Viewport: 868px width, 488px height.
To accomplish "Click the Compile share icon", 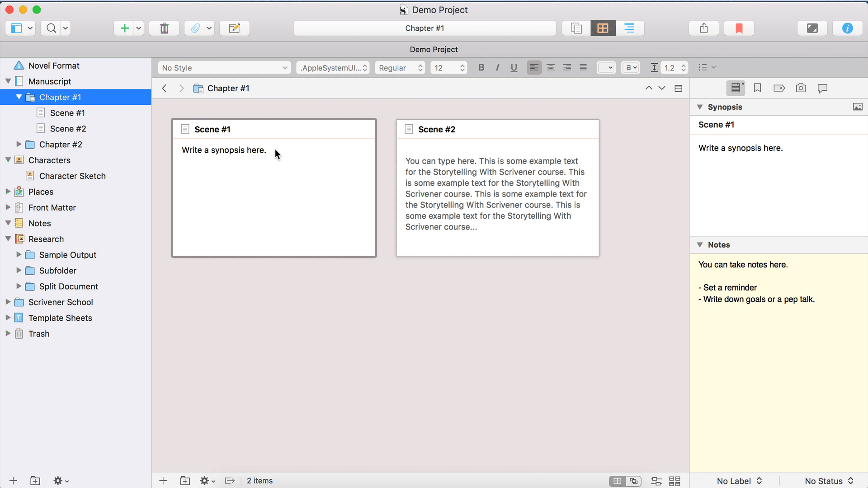I will pos(703,28).
